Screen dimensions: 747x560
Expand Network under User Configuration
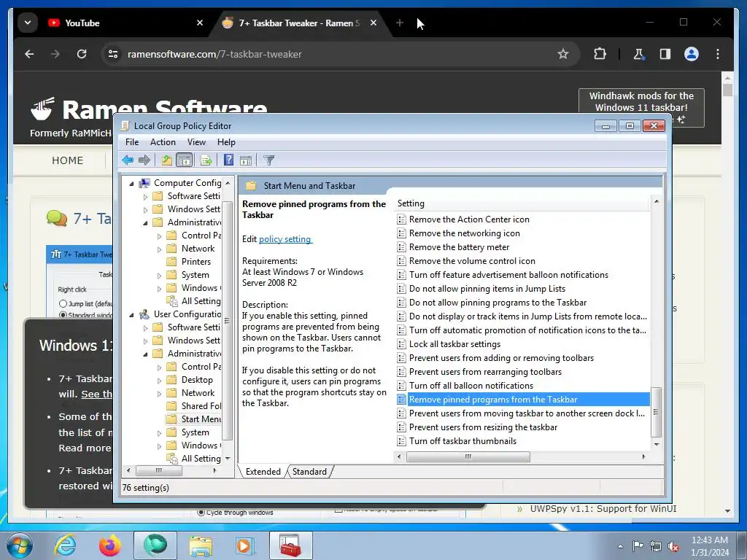160,393
